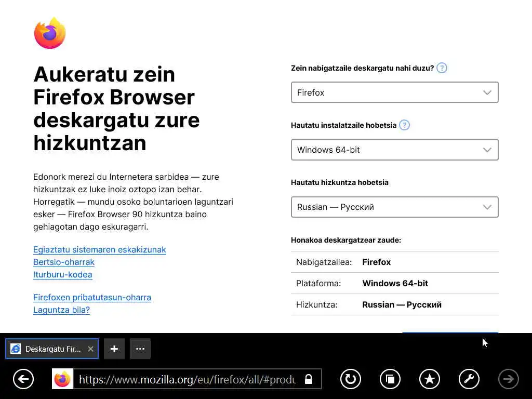Open Bertsio-oharrak link
The height and width of the screenshot is (399, 532).
64,262
